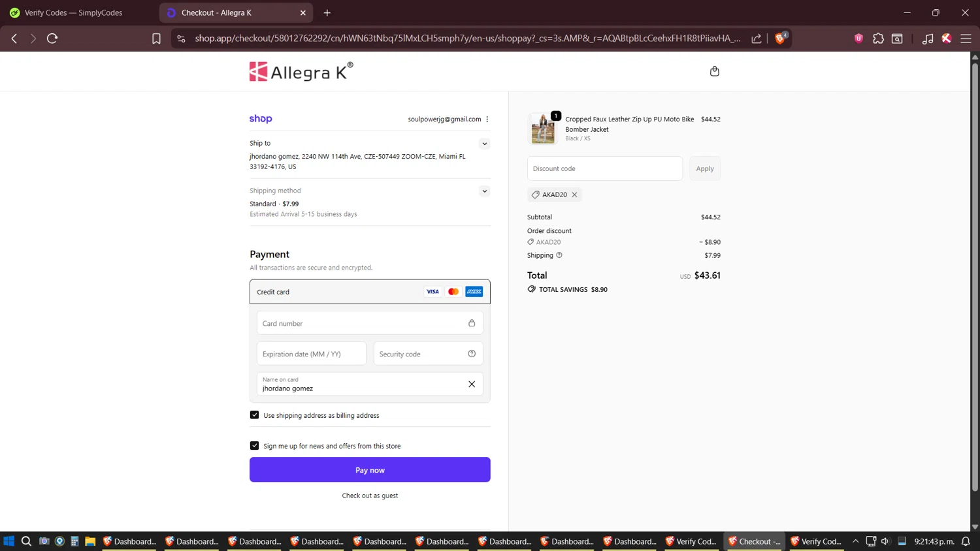Click the shipping info help icon
This screenshot has height=551, width=980.
559,255
